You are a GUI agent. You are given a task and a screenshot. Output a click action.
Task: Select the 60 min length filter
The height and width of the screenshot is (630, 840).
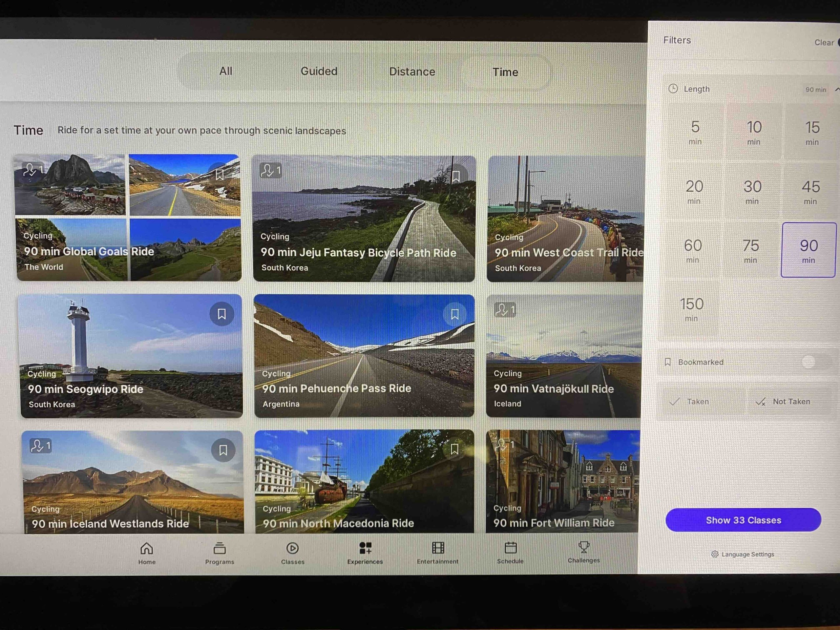[692, 250]
